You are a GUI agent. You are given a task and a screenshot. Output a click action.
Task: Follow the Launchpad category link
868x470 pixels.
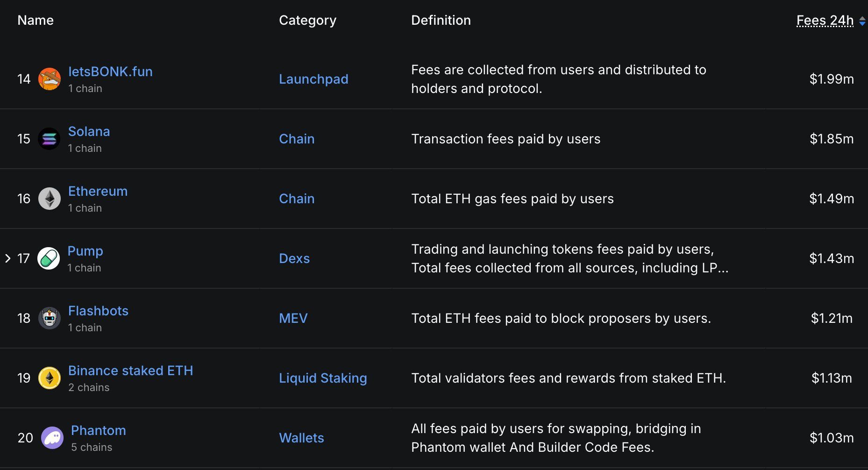pos(313,79)
